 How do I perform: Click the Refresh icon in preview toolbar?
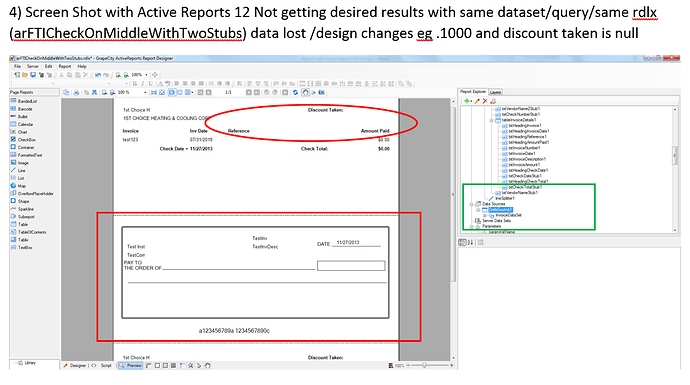coord(295,92)
